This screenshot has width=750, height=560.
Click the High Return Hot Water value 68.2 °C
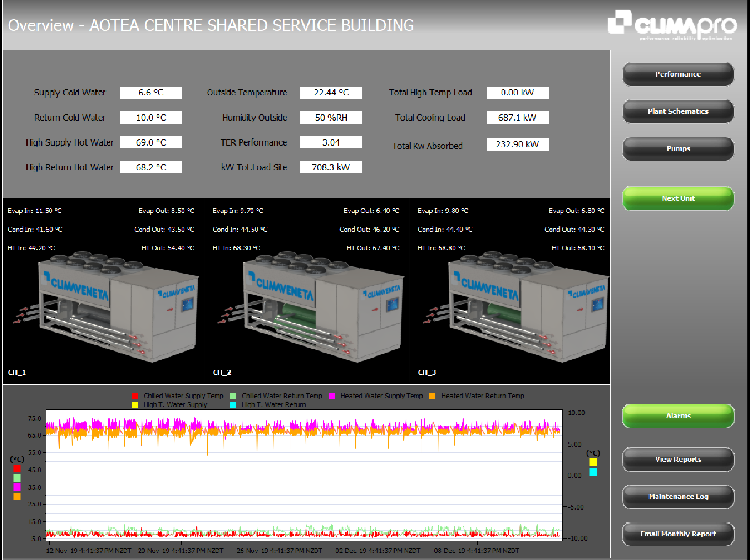(151, 167)
